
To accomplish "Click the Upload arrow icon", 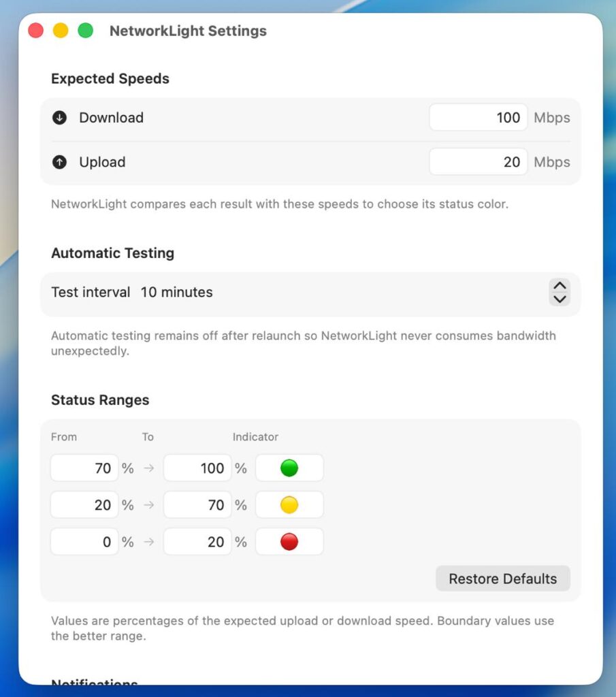I will click(59, 162).
